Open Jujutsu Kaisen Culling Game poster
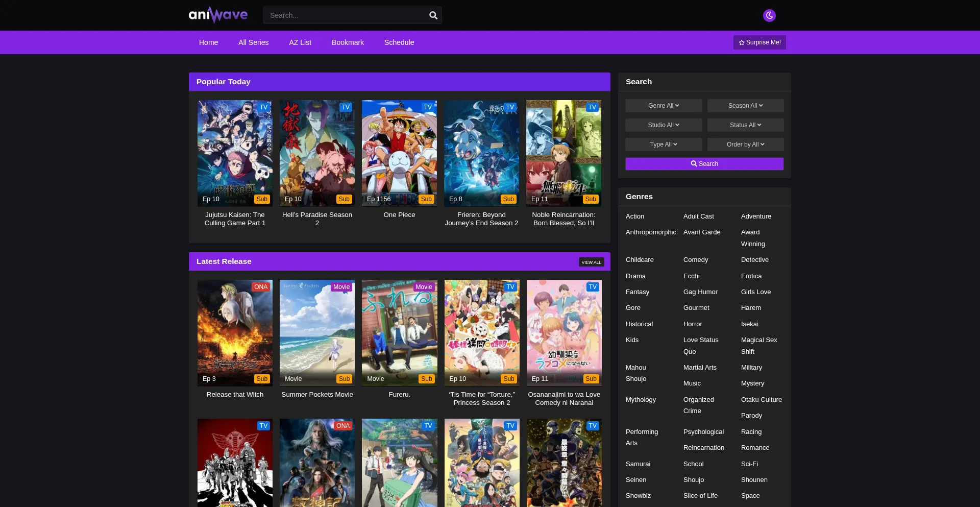Viewport: 980px width, 507px height. (x=235, y=153)
